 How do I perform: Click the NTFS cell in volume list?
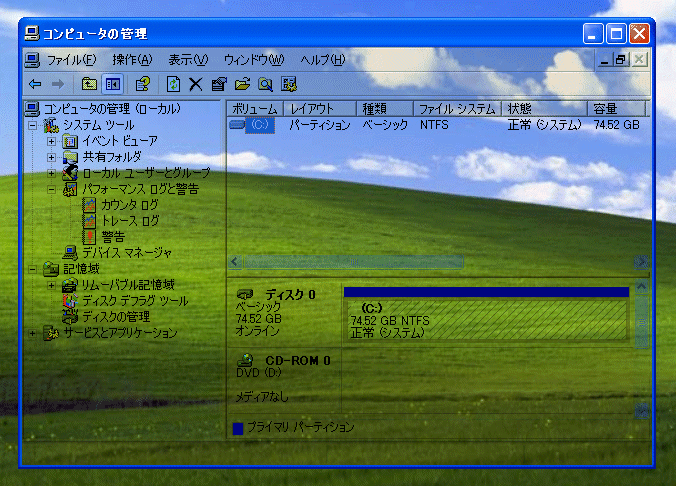434,125
